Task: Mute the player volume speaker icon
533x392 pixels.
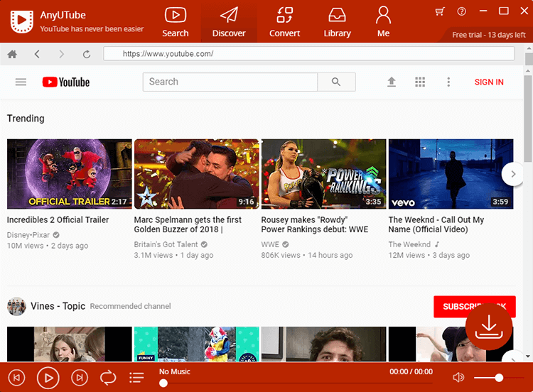Action: (458, 377)
